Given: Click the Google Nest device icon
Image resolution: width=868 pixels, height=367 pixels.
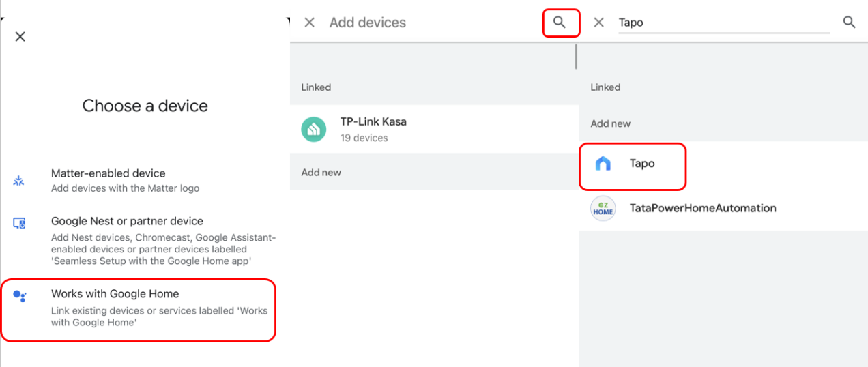Looking at the screenshot, I should coord(19,223).
